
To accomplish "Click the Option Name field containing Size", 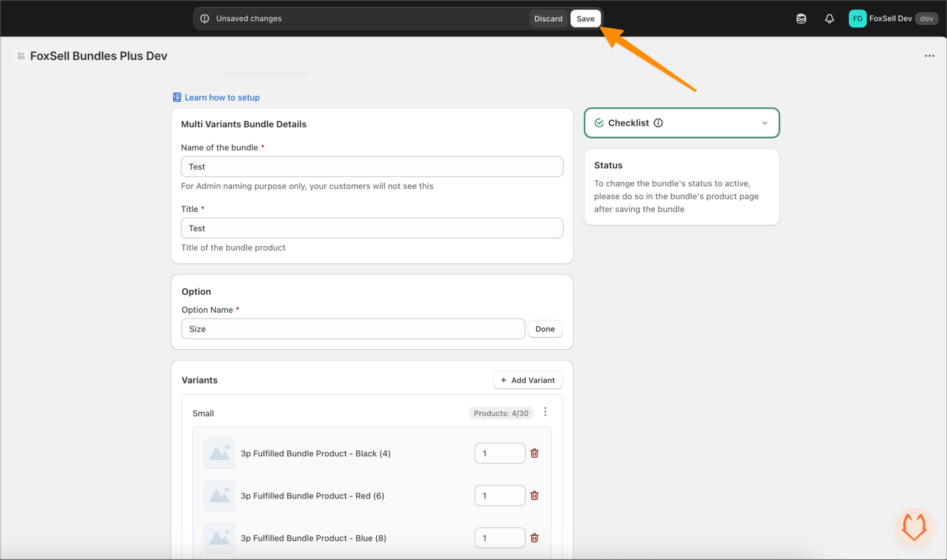I will pyautogui.click(x=353, y=329).
